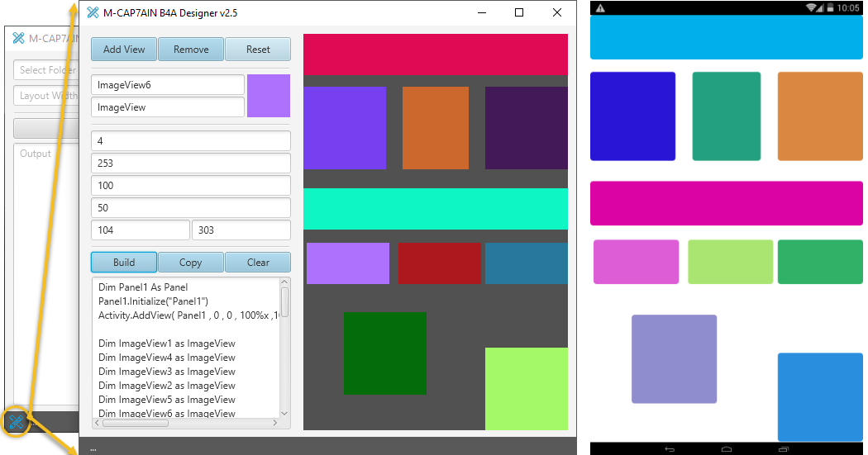Click the Build button

click(x=124, y=263)
